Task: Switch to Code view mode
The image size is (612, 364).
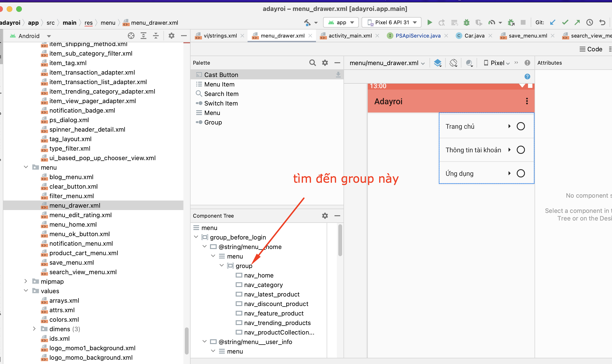Action: pos(591,49)
